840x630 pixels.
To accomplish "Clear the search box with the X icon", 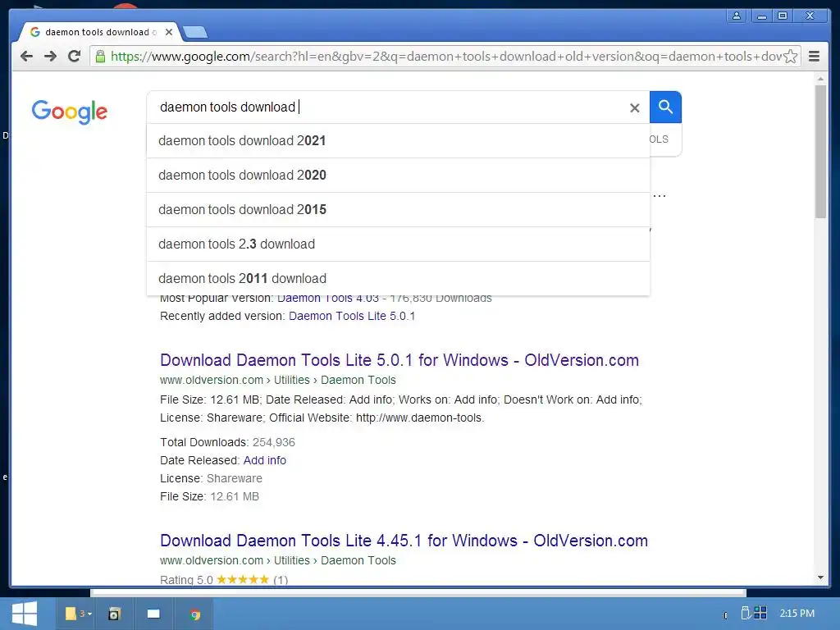I will pos(634,108).
